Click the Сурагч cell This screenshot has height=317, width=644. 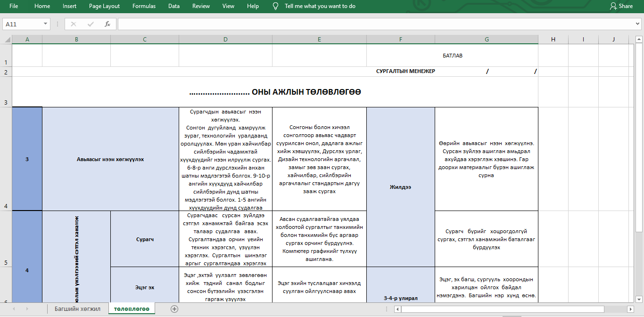coord(145,239)
